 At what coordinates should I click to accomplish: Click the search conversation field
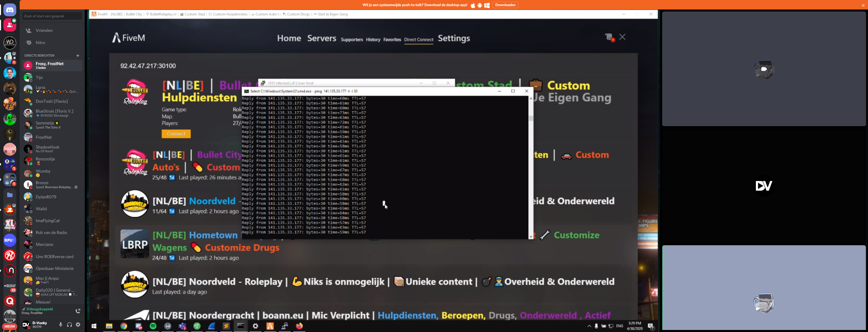point(52,16)
